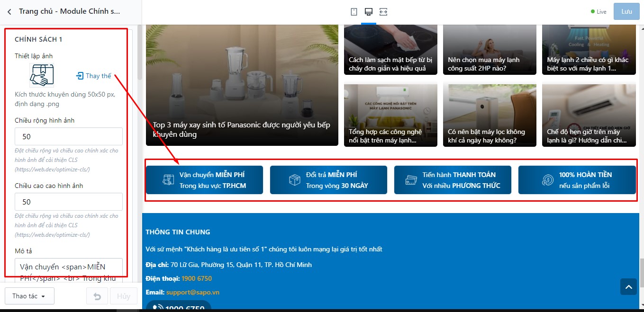Click the delivery icon in Vận chuyển banner
Screen dimensions: 644x312
[168, 180]
